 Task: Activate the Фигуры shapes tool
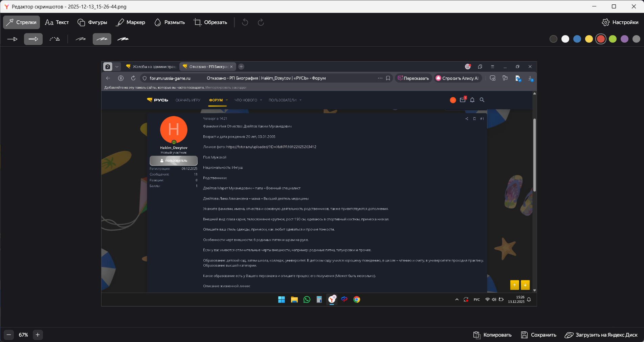[92, 22]
